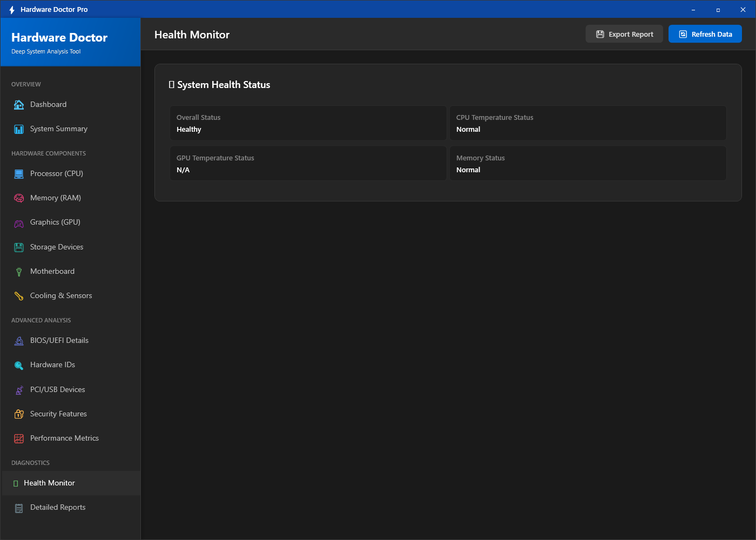This screenshot has width=756, height=540.
Task: Click the Overall Status Healthy card
Action: [308, 123]
